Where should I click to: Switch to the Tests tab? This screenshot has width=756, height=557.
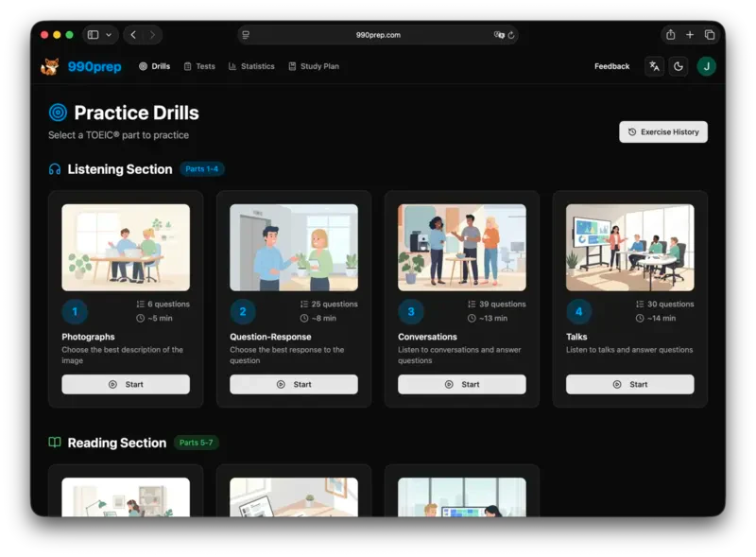point(199,66)
